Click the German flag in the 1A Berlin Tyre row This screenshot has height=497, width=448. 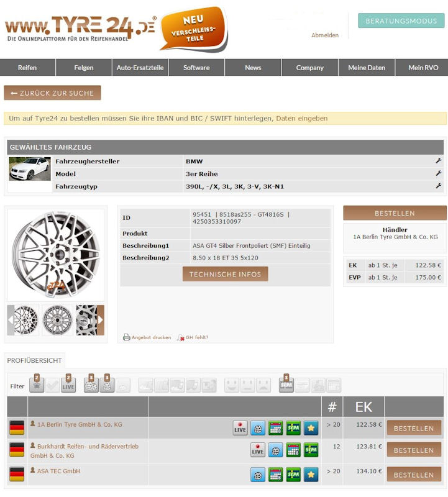(x=17, y=427)
